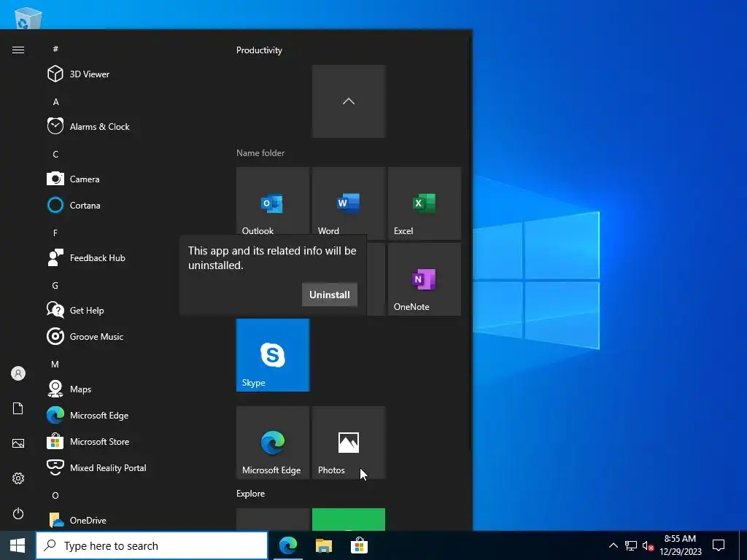Click the Microsoft Edge tile

tap(273, 443)
